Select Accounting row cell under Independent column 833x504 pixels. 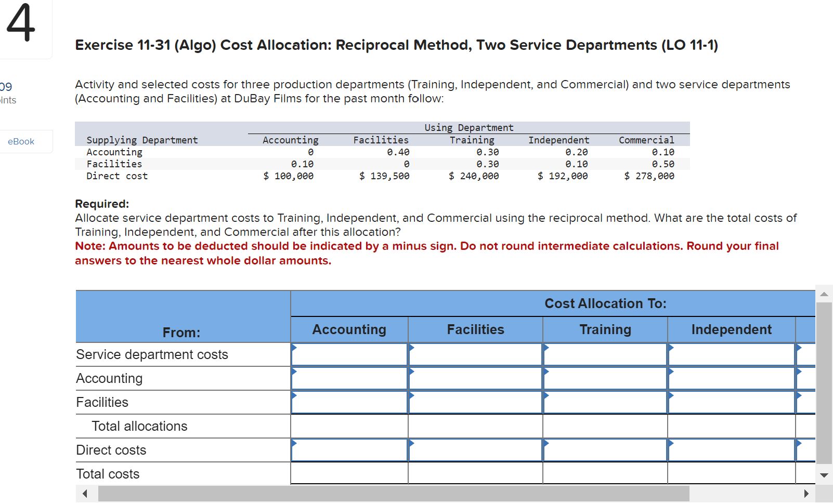pyautogui.click(x=732, y=378)
